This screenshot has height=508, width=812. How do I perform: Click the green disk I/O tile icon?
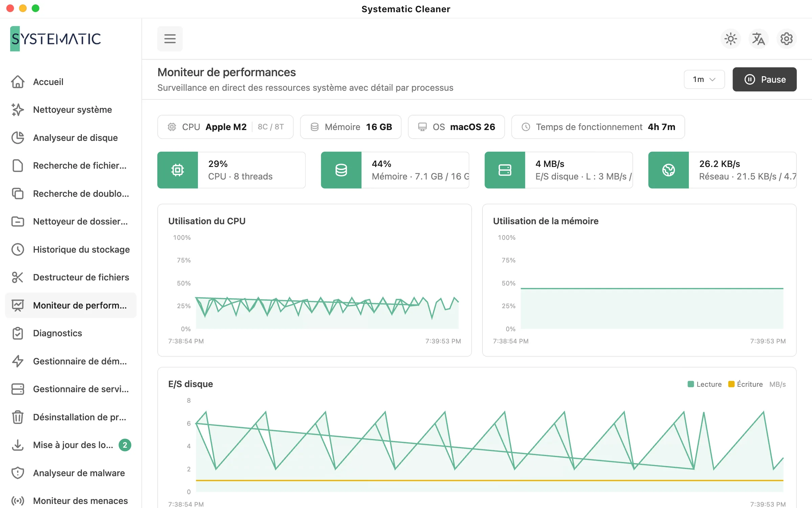click(505, 170)
